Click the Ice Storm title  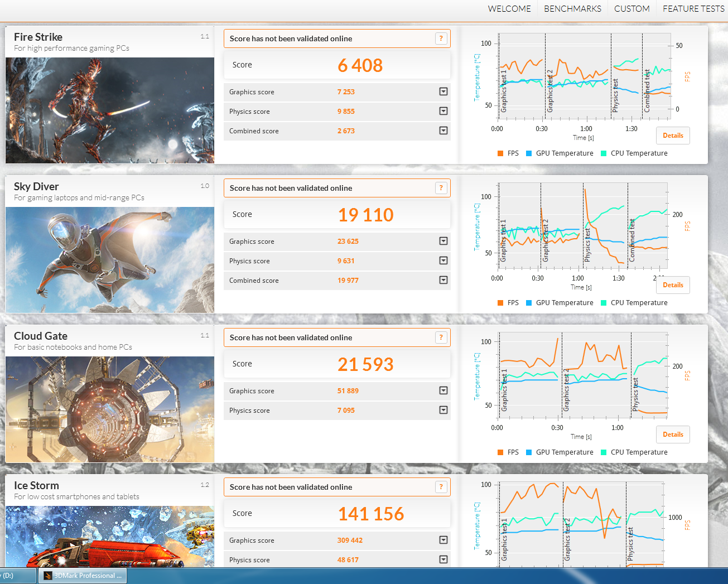36,485
